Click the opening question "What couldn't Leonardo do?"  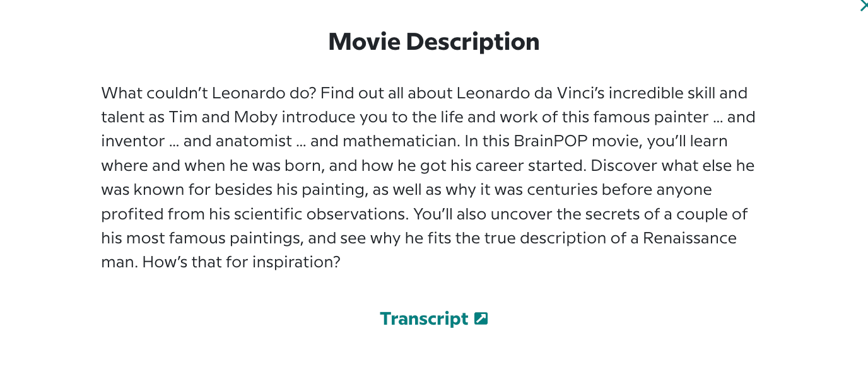(x=208, y=93)
